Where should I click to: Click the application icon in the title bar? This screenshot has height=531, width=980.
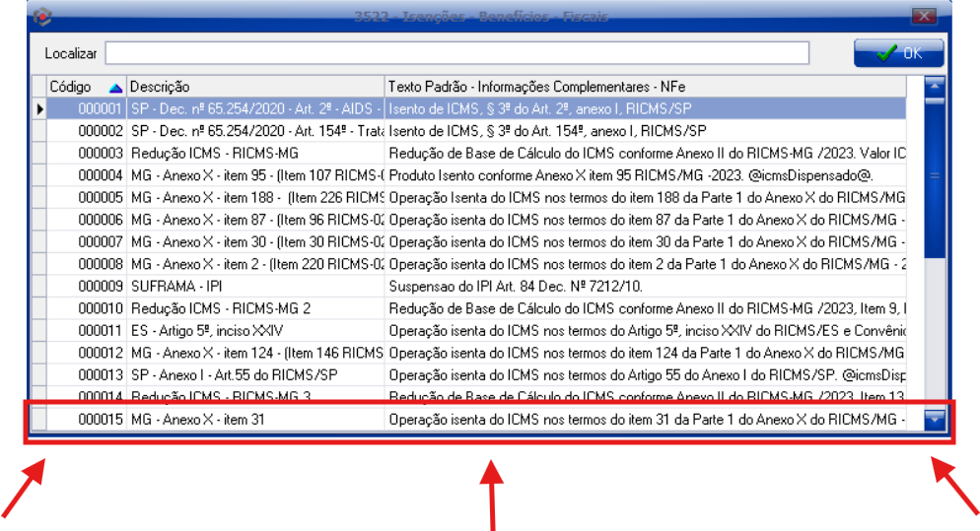pos(43,16)
